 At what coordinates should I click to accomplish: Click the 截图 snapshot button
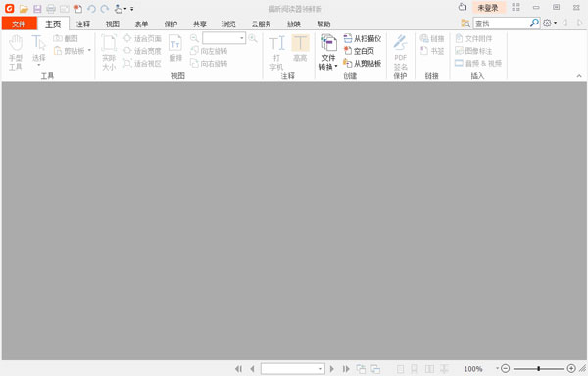pyautogui.click(x=66, y=38)
